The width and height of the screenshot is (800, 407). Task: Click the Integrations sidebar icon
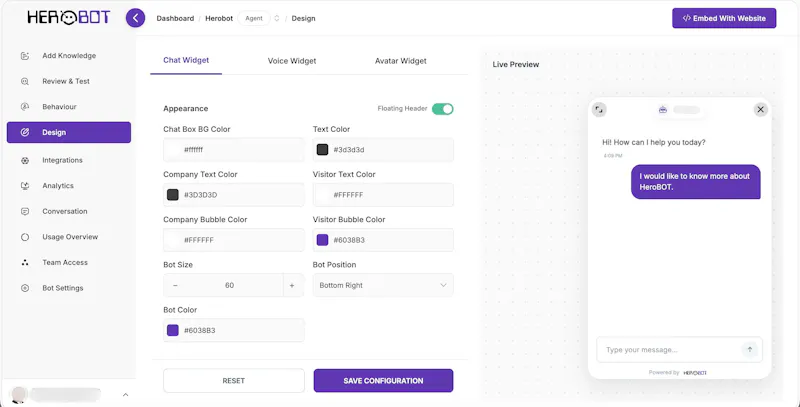[24, 160]
